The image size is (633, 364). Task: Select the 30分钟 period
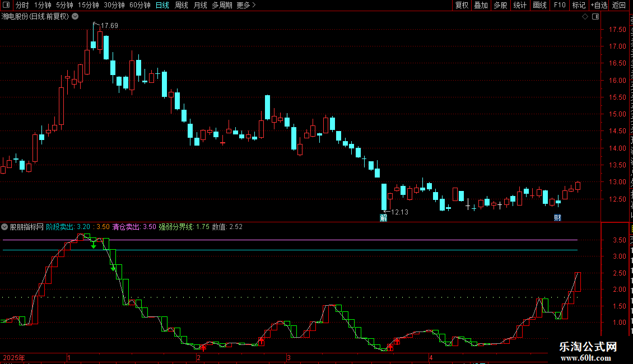pyautogui.click(x=114, y=5)
